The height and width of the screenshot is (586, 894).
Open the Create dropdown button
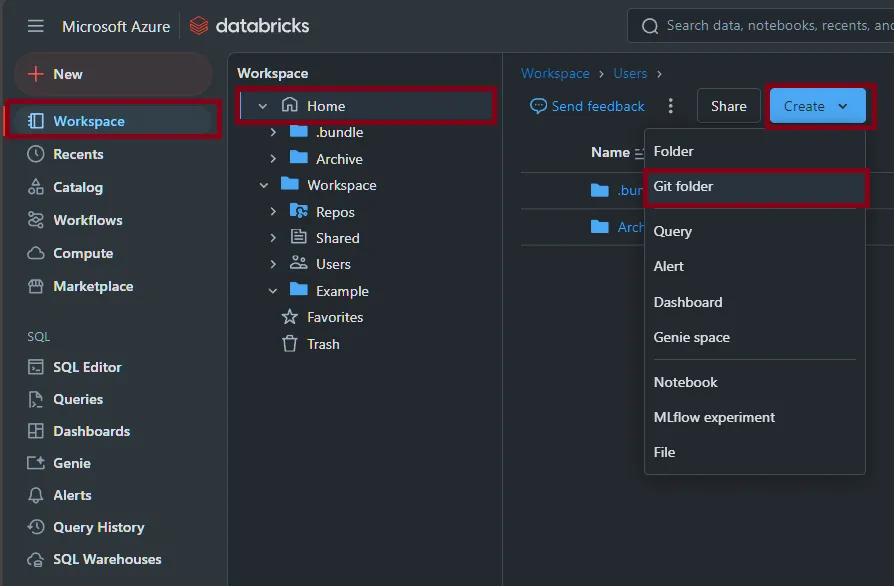coord(816,106)
